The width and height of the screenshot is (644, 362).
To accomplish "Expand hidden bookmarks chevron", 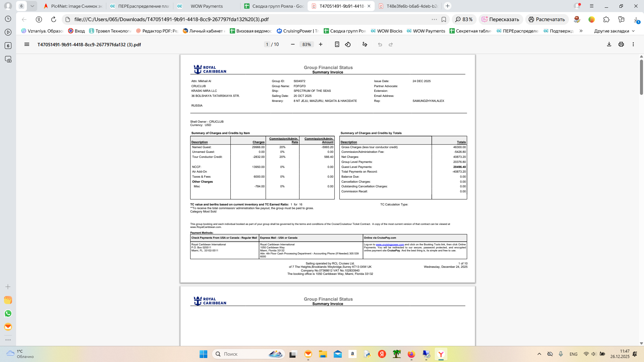I will [x=581, y=31].
